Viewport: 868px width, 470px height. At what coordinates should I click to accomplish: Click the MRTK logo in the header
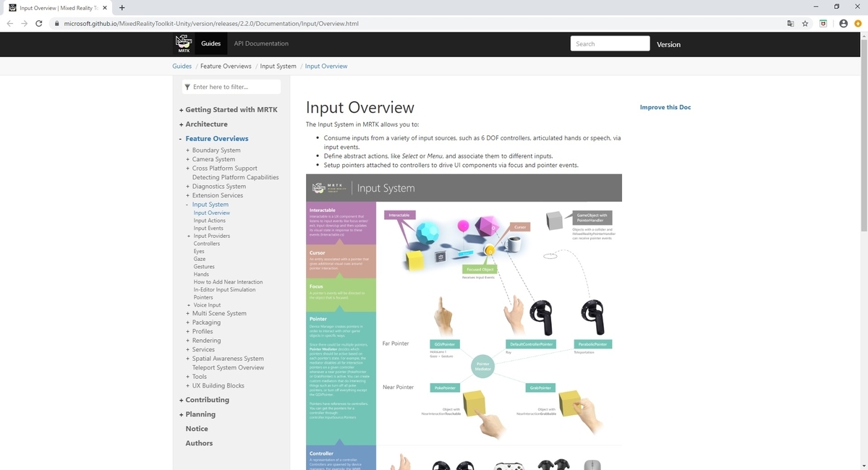click(x=184, y=43)
